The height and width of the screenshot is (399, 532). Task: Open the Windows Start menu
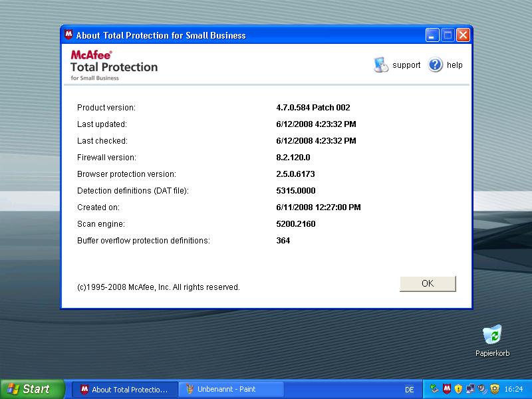(32, 389)
